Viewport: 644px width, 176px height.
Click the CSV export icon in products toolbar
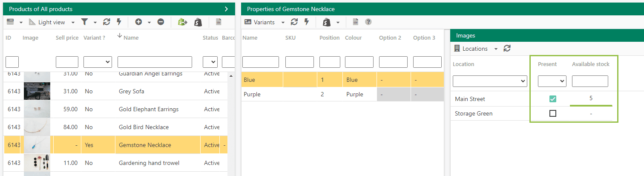(218, 22)
